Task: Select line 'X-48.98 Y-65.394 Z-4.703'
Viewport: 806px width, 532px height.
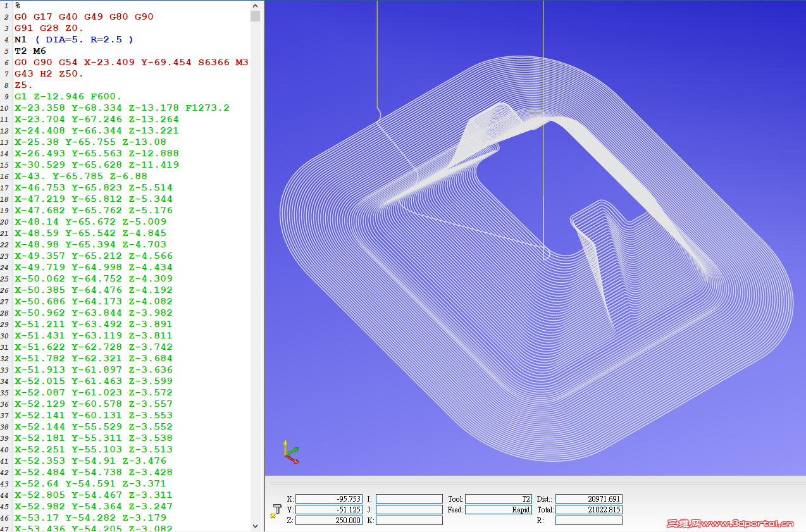Action: click(x=90, y=244)
